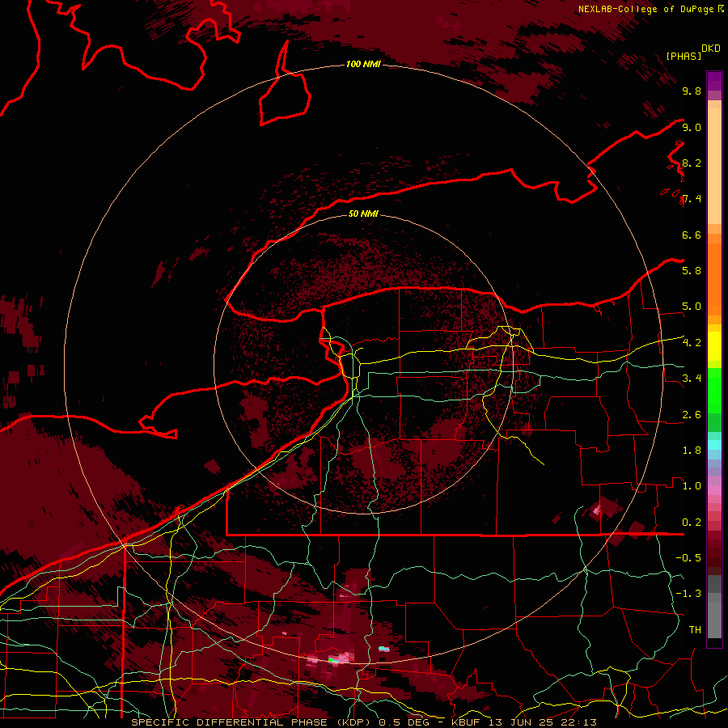Click the -0.5 value on color scale
The width and height of the screenshot is (728, 728).
pyautogui.click(x=688, y=558)
